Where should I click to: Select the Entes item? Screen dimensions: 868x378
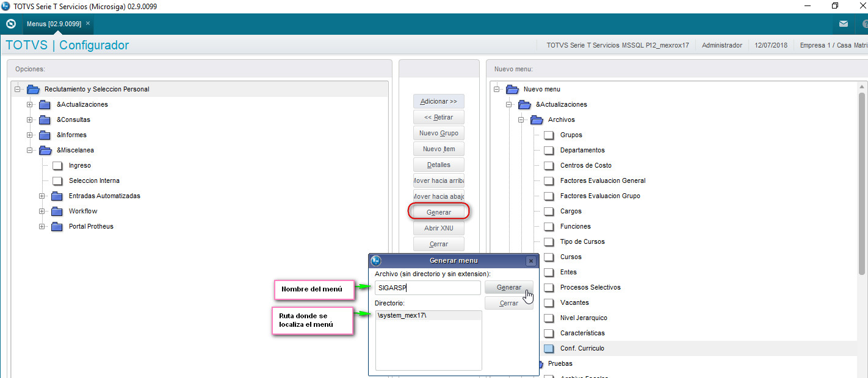(568, 272)
